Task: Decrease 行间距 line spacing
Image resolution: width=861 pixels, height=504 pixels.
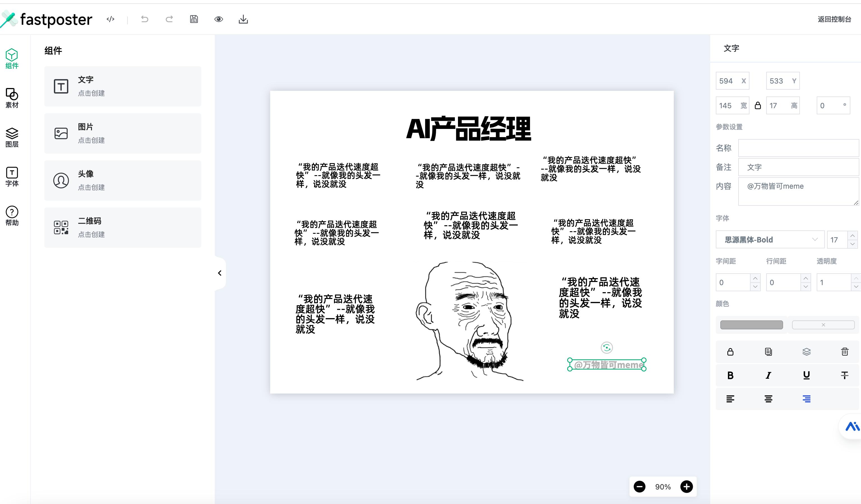Action: click(806, 287)
